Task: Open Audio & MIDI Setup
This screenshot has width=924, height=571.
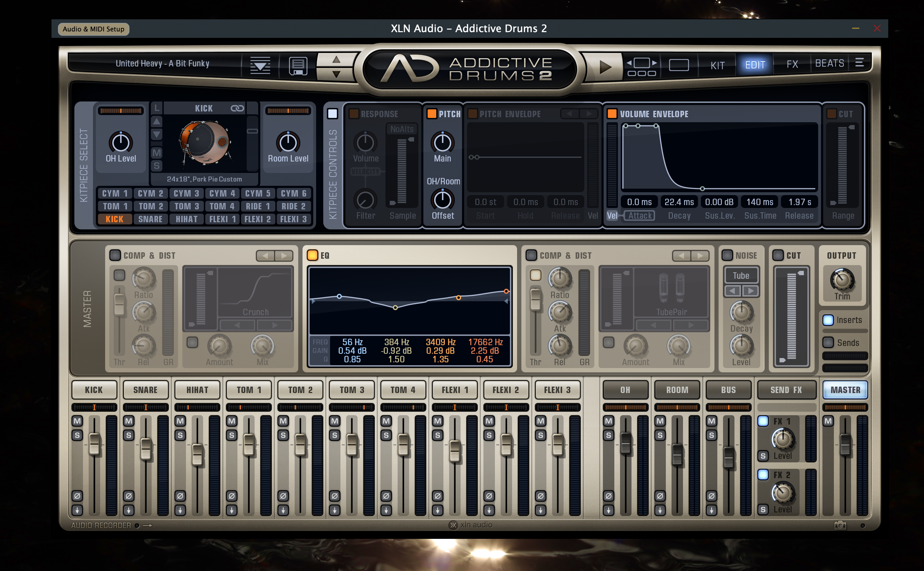Action: (93, 29)
